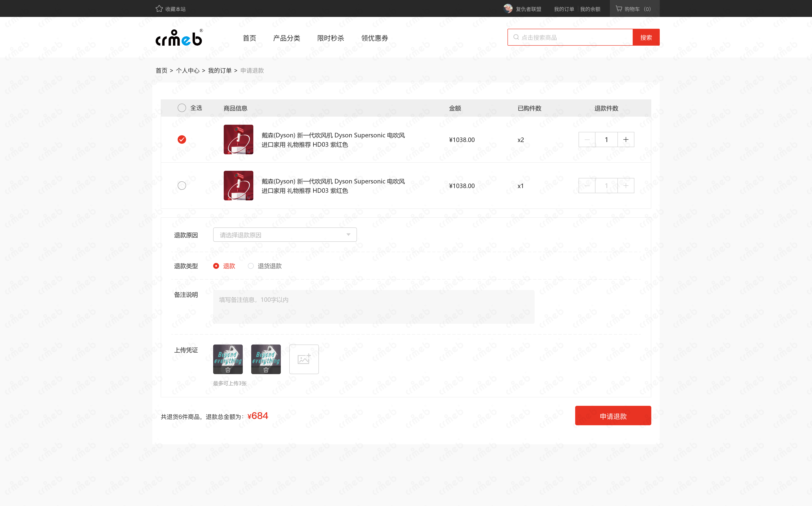Decrease refund quantity for first item
812x506 pixels.
coord(587,139)
